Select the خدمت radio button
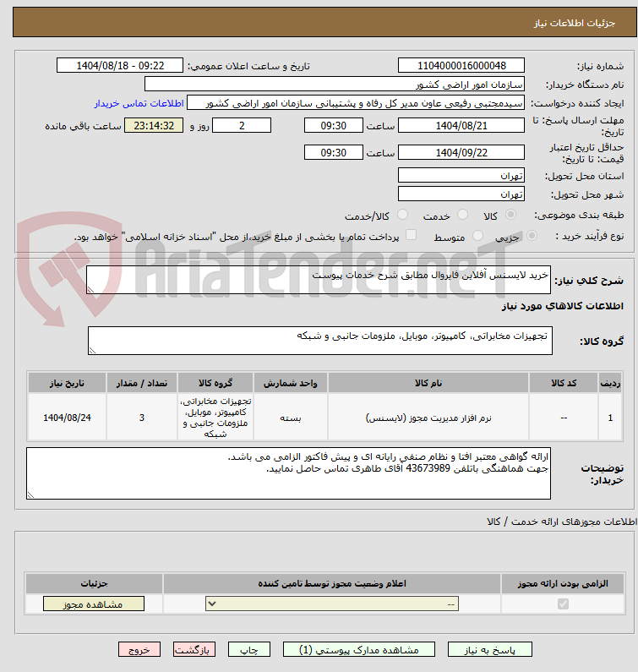 point(462,215)
